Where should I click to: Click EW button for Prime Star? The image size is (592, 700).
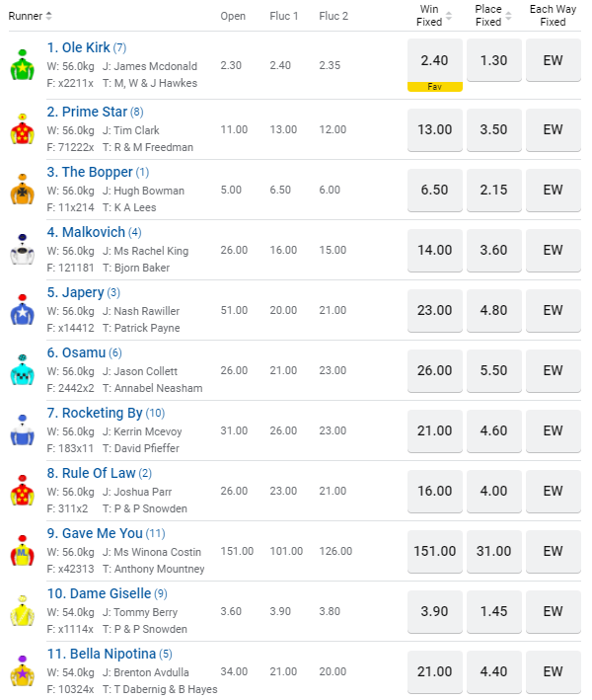(553, 129)
